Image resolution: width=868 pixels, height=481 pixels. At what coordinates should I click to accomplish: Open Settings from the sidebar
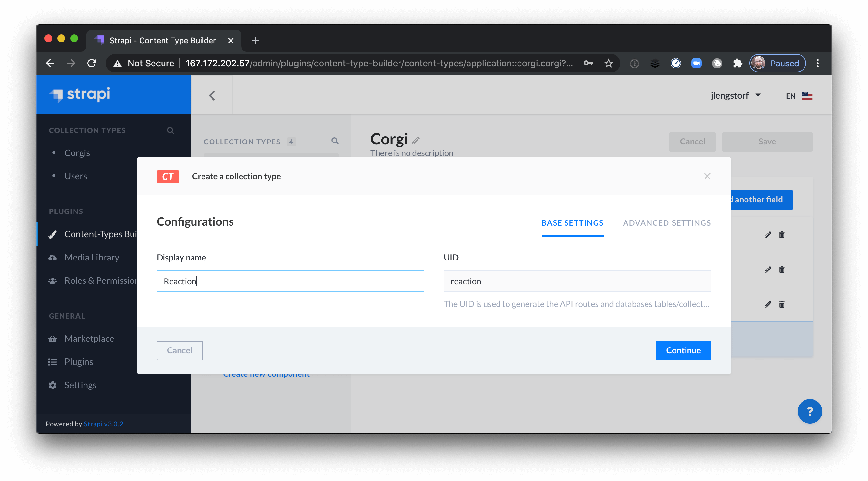pyautogui.click(x=80, y=385)
